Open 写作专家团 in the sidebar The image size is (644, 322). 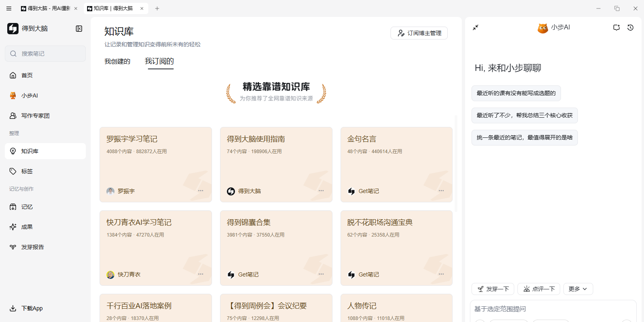click(45, 116)
